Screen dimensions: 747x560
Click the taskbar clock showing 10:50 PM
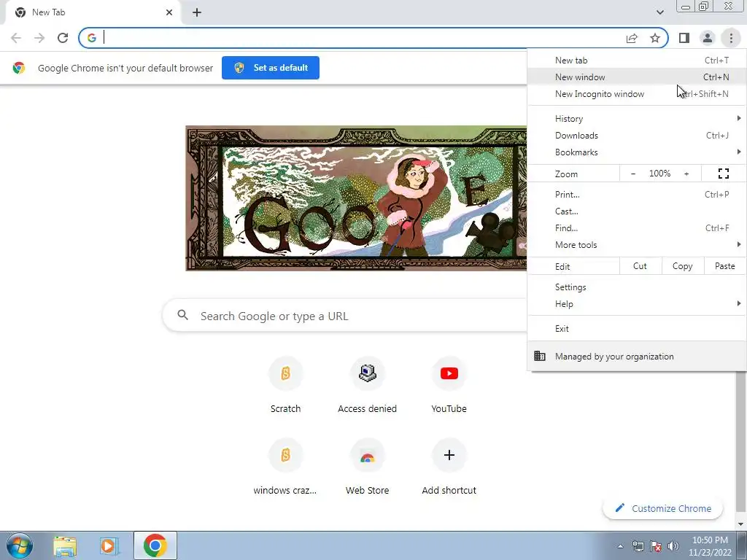point(710,545)
